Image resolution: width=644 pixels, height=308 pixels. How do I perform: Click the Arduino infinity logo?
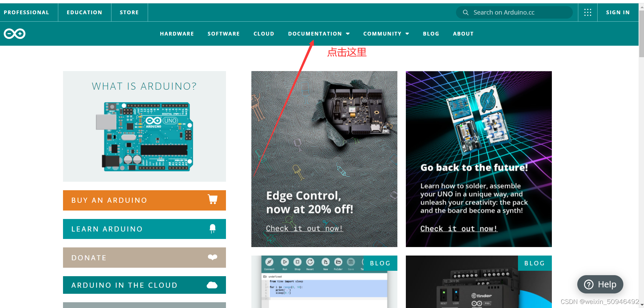[15, 34]
